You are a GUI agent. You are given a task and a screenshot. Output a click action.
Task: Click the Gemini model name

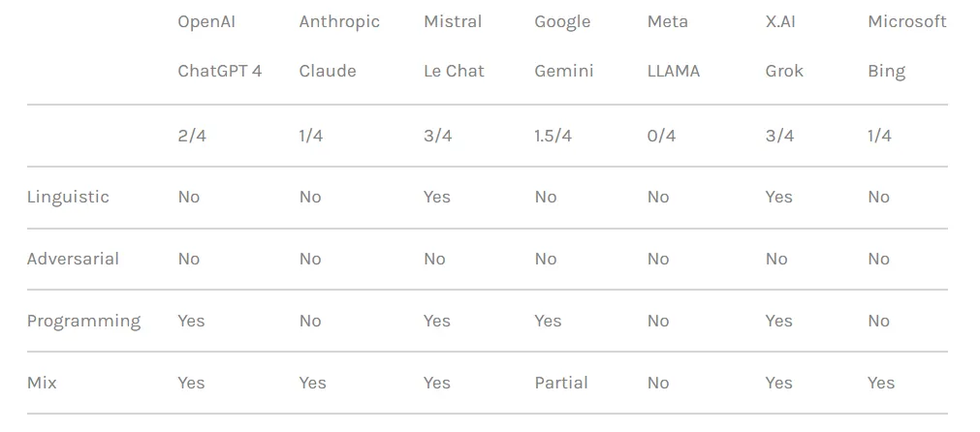tap(564, 71)
